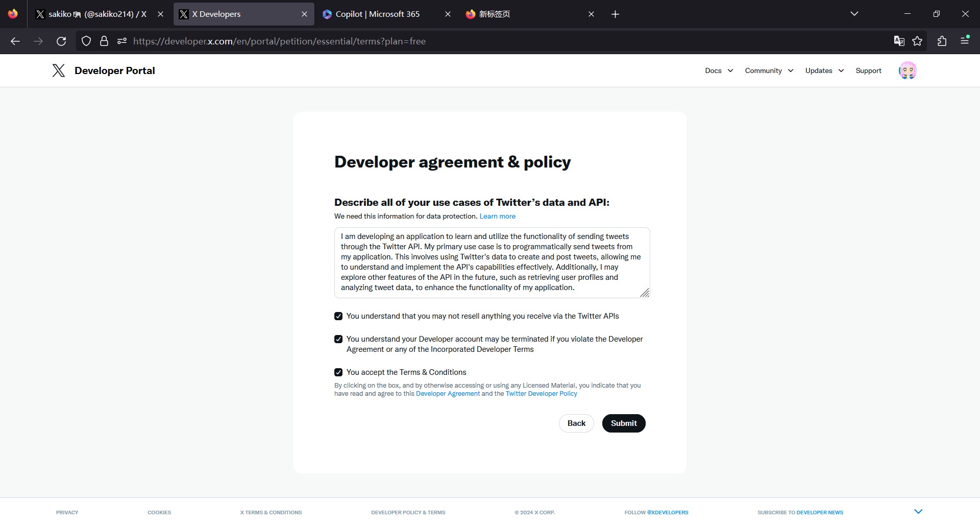Open the Firefox application menu icon
Screen dimensions: 980x526
pos(965,41)
